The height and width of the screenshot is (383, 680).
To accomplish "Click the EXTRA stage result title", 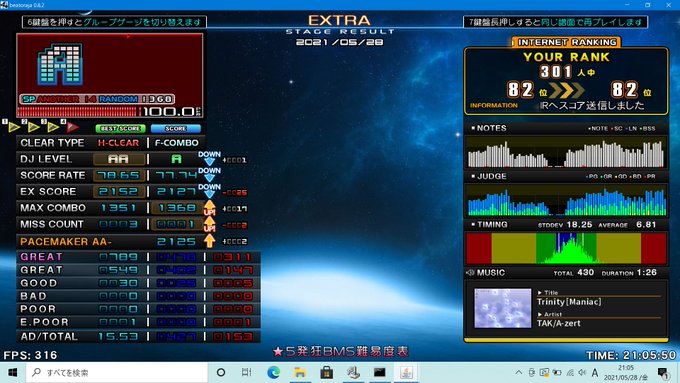I will (x=340, y=20).
